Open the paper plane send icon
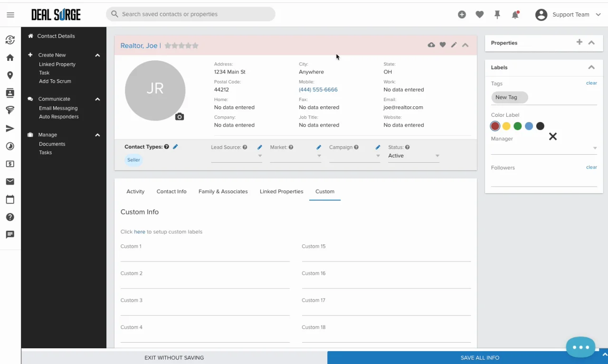 tap(10, 129)
